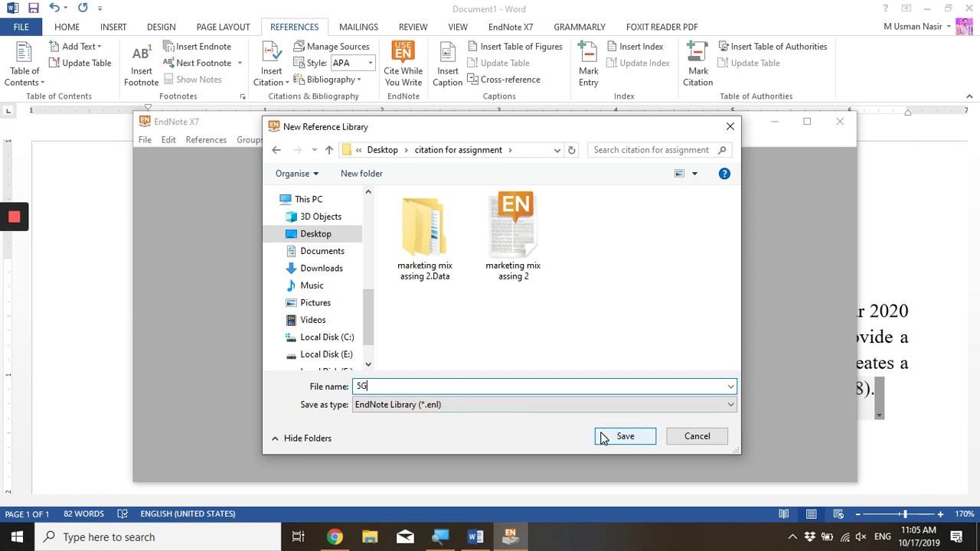Open the marketing mix assing 2 EndNote file

tap(513, 237)
